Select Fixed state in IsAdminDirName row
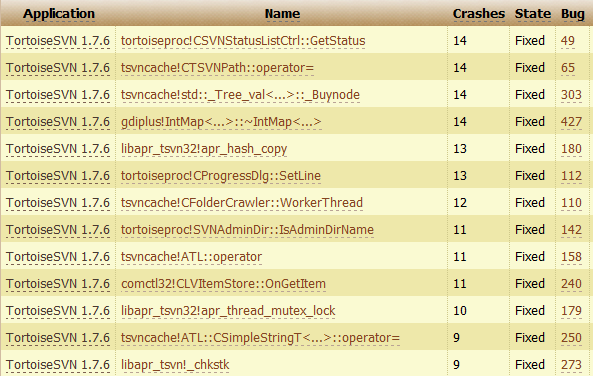593x376 pixels. [530, 230]
